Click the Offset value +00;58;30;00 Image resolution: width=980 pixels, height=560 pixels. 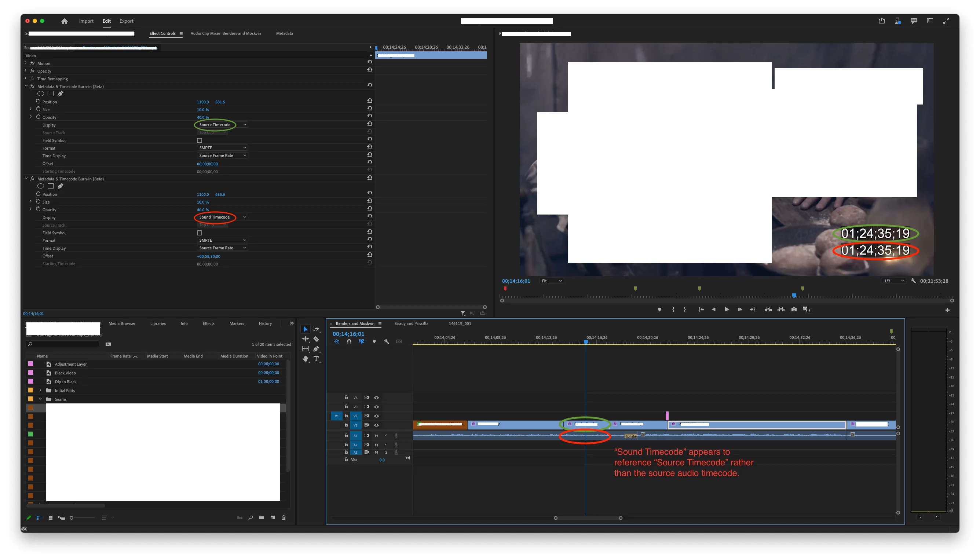coord(208,257)
